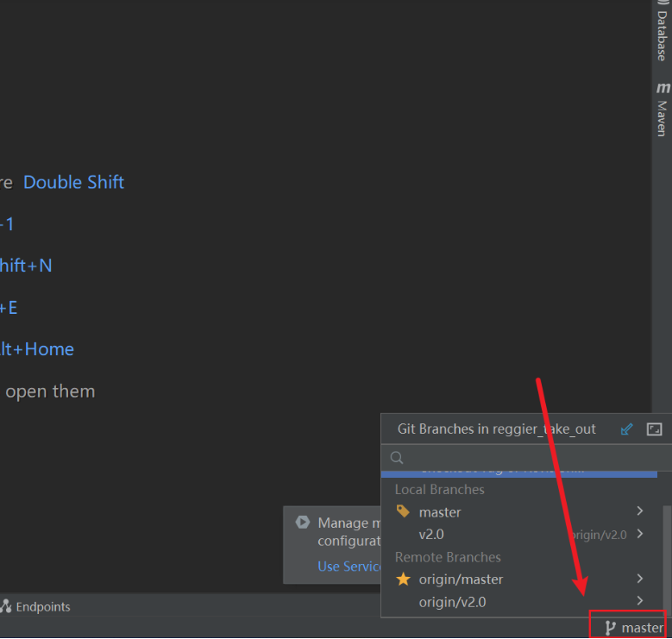This screenshot has height=639, width=672.
Task: Click the git branch icon beside master
Action: coord(610,629)
